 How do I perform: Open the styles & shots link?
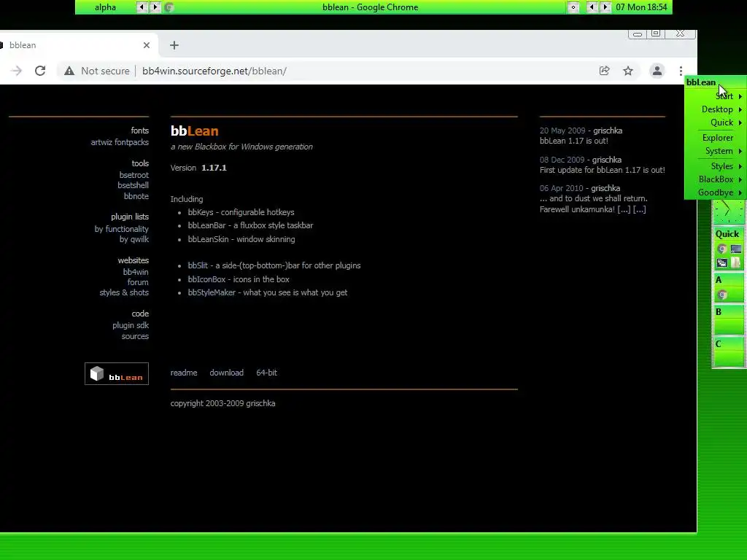[x=124, y=293]
